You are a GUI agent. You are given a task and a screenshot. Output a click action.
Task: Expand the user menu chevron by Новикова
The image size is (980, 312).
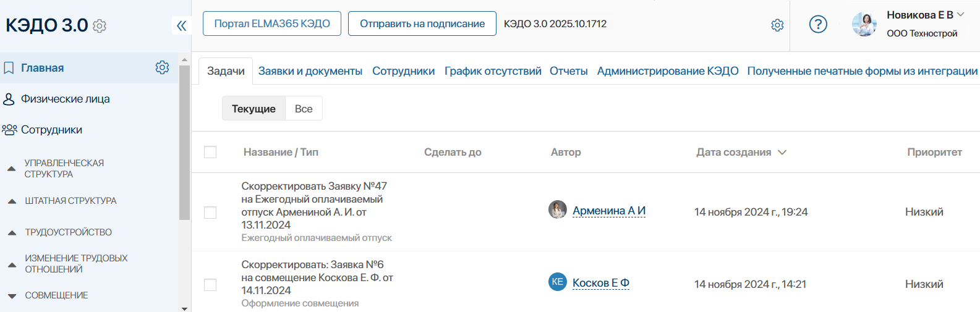[x=960, y=14]
